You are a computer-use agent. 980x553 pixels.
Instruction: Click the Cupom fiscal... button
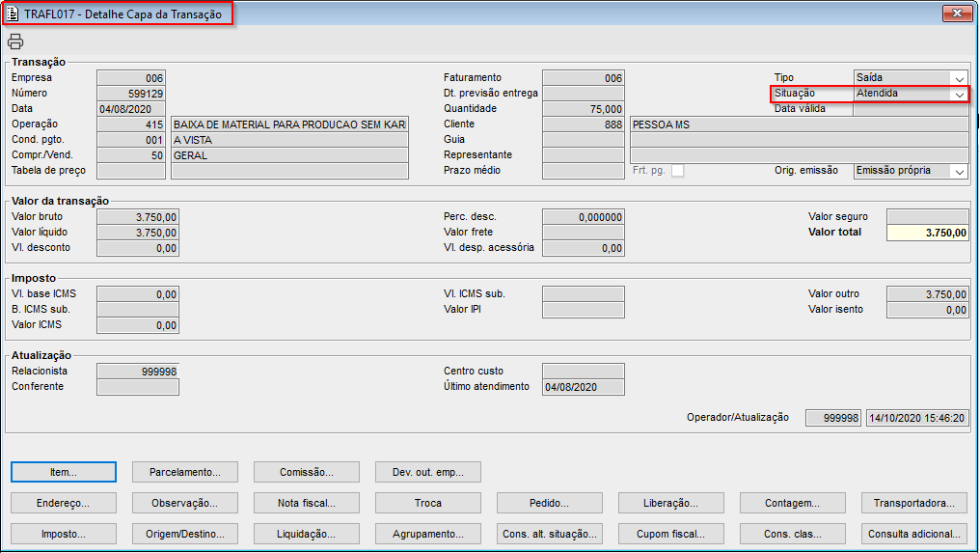coord(671,534)
